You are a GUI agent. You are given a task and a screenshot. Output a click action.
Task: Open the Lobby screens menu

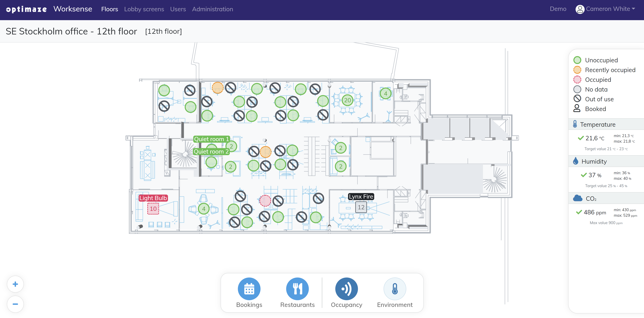(144, 9)
